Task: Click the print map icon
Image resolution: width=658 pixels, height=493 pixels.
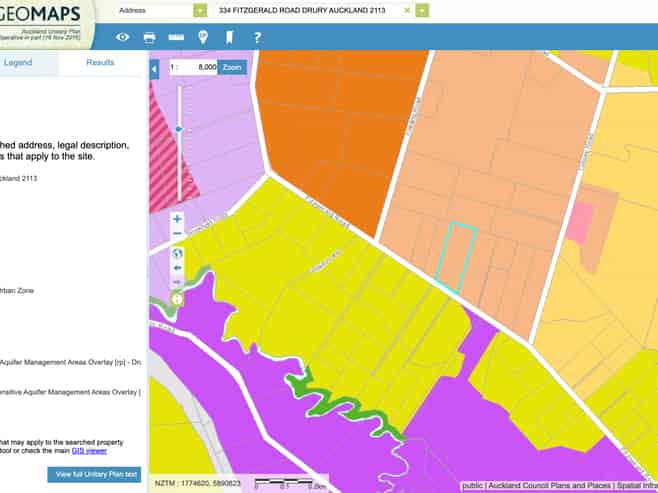Action: 149,38
